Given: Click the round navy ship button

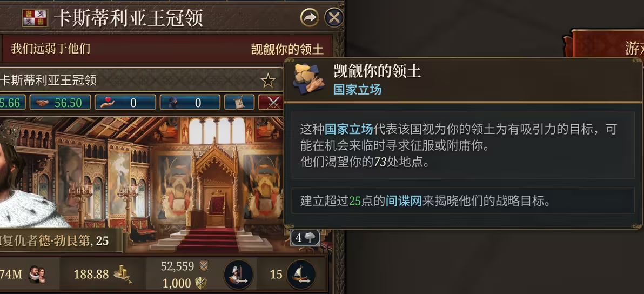Looking at the screenshot, I should point(300,275).
